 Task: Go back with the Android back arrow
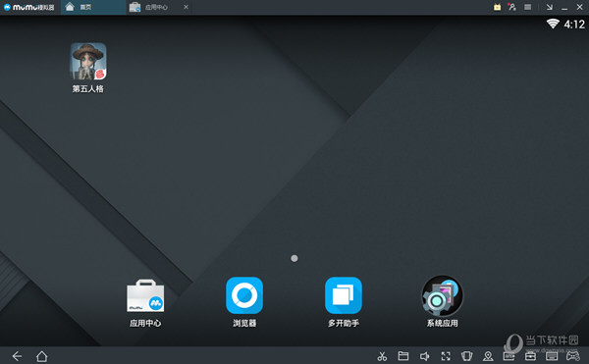pos(18,356)
